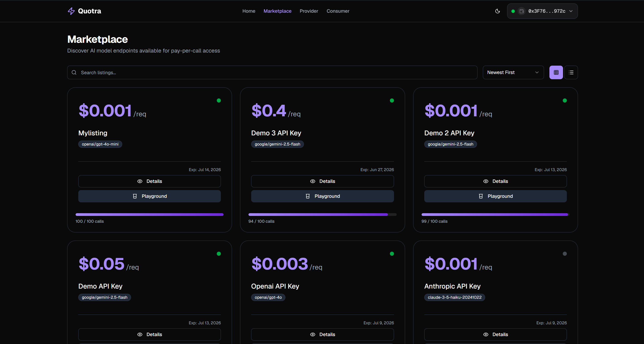Switch to list view layout
Image resolution: width=644 pixels, height=344 pixels.
pos(571,72)
